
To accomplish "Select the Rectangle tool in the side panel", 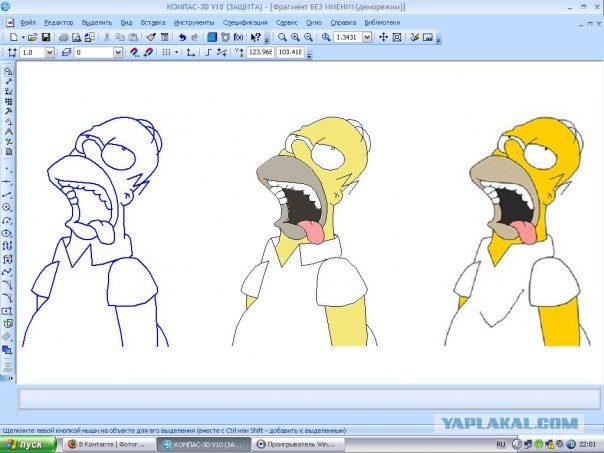I will point(7,311).
